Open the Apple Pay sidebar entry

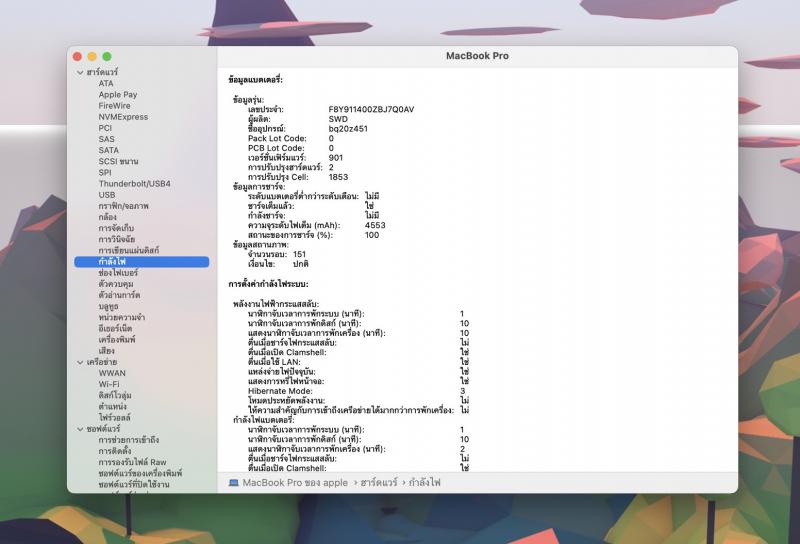(x=118, y=94)
